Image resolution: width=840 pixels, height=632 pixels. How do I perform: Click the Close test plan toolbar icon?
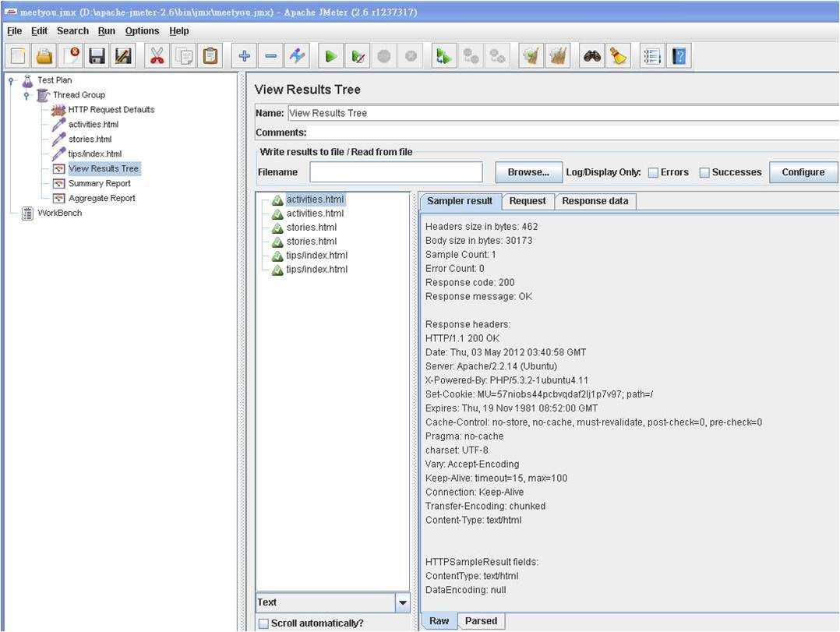click(x=71, y=55)
